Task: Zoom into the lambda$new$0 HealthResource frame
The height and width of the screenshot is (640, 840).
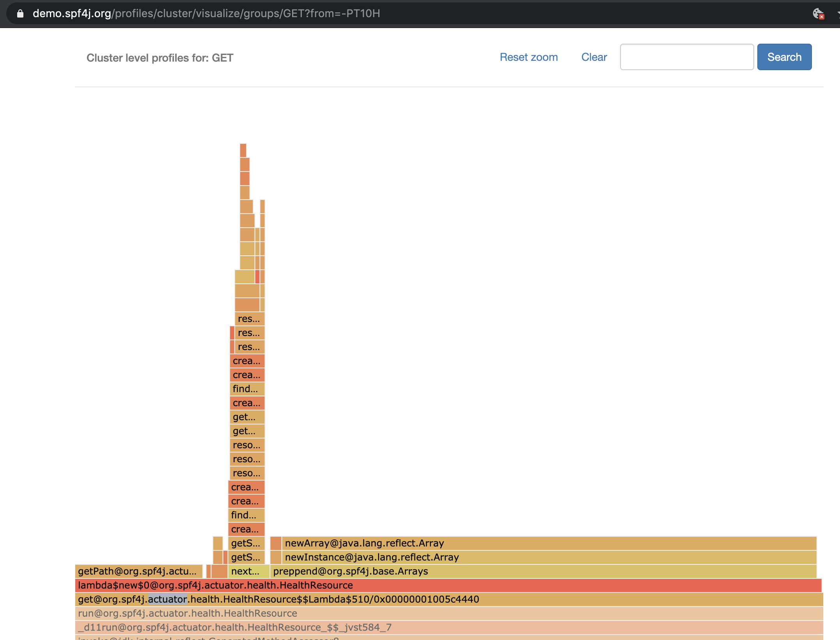Action: pyautogui.click(x=448, y=585)
